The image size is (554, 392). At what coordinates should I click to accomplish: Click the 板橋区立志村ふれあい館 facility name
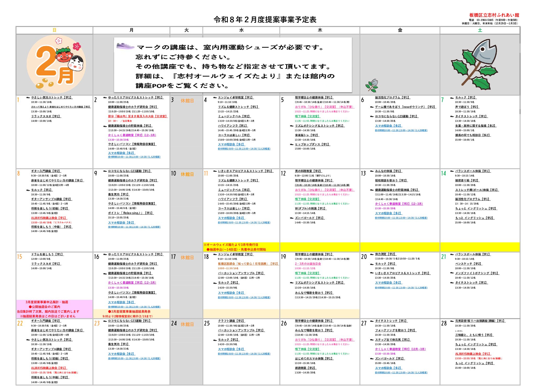coord(494,15)
